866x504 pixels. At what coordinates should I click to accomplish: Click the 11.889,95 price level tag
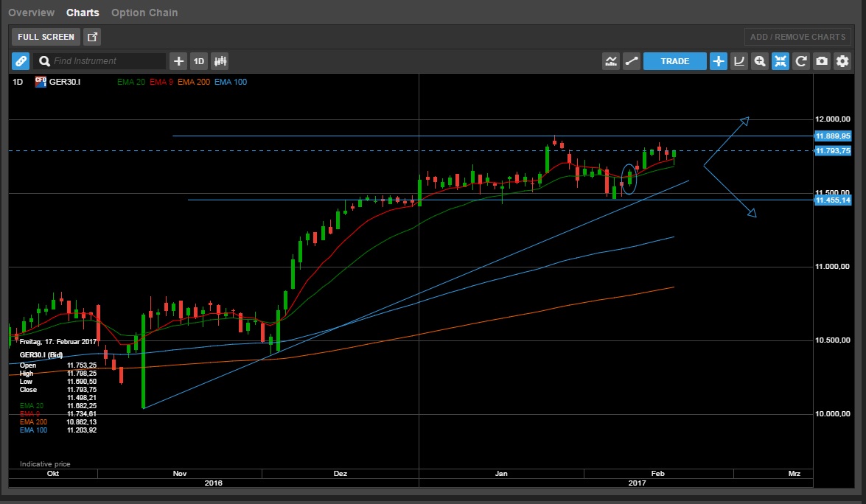tap(832, 136)
